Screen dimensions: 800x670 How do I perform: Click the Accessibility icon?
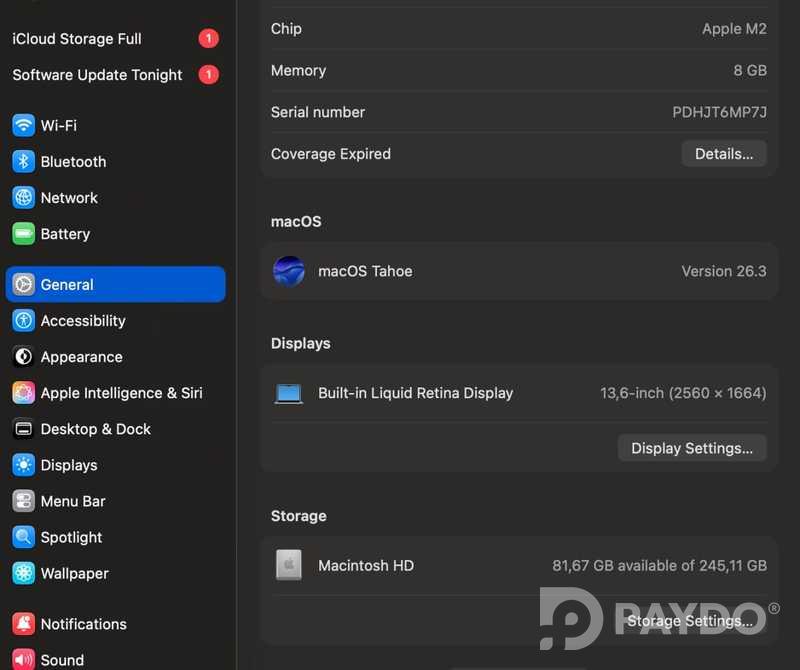(x=23, y=321)
